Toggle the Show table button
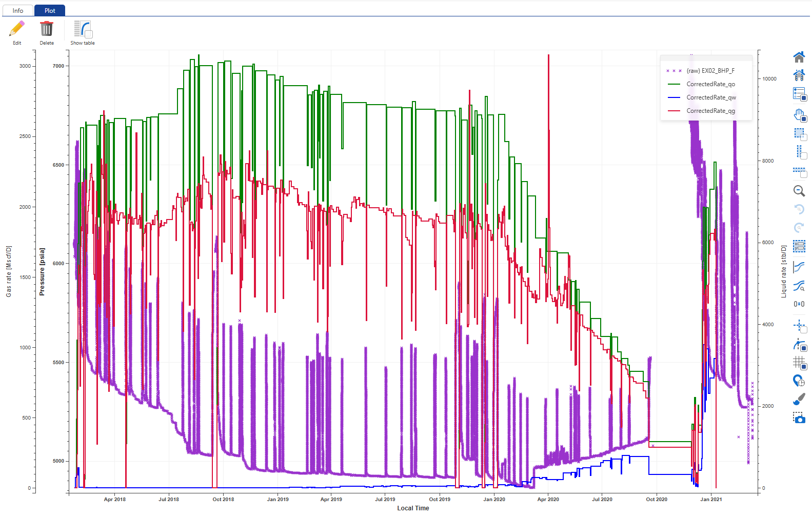This screenshot has height=517, width=812. coord(83,33)
